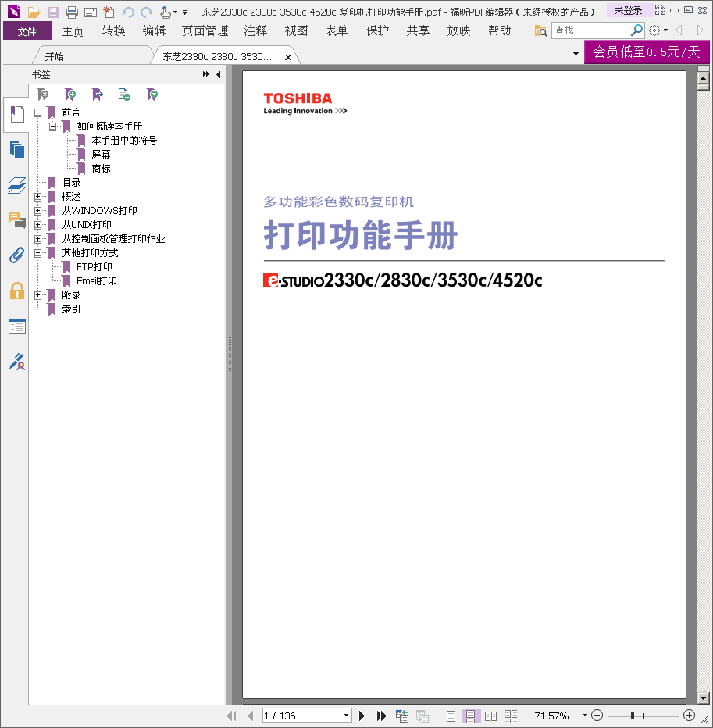The height and width of the screenshot is (728, 713).
Task: Open the document tab list dropdown
Action: coord(576,53)
